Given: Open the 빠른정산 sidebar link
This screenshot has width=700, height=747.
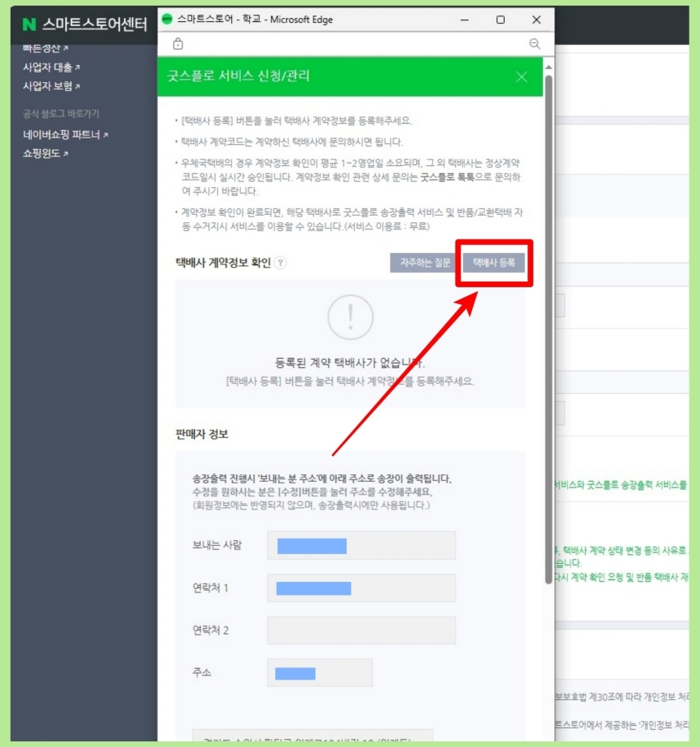Looking at the screenshot, I should [x=46, y=48].
